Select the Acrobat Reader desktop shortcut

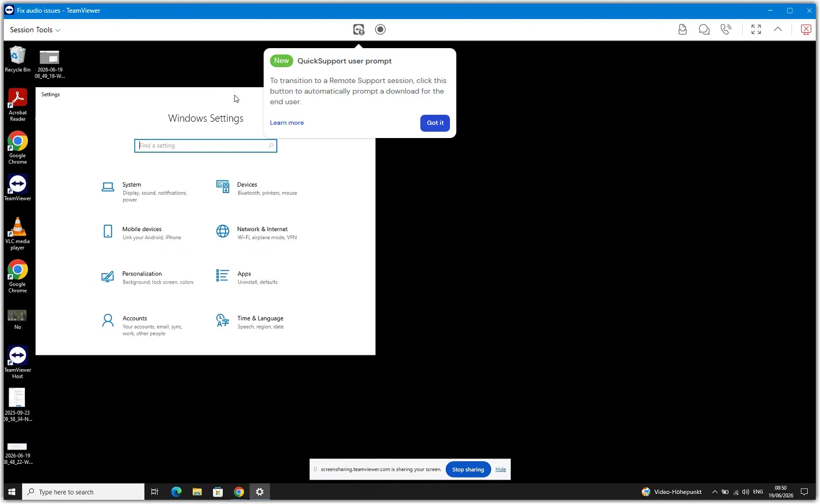pos(17,105)
